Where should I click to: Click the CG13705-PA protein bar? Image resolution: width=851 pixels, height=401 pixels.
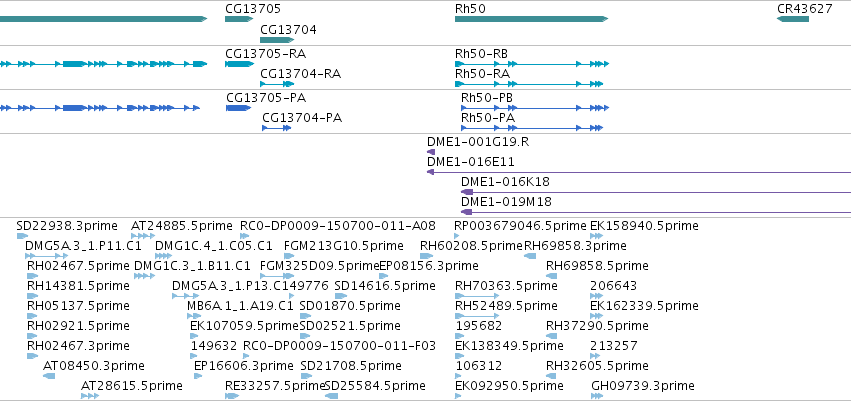pos(239,108)
